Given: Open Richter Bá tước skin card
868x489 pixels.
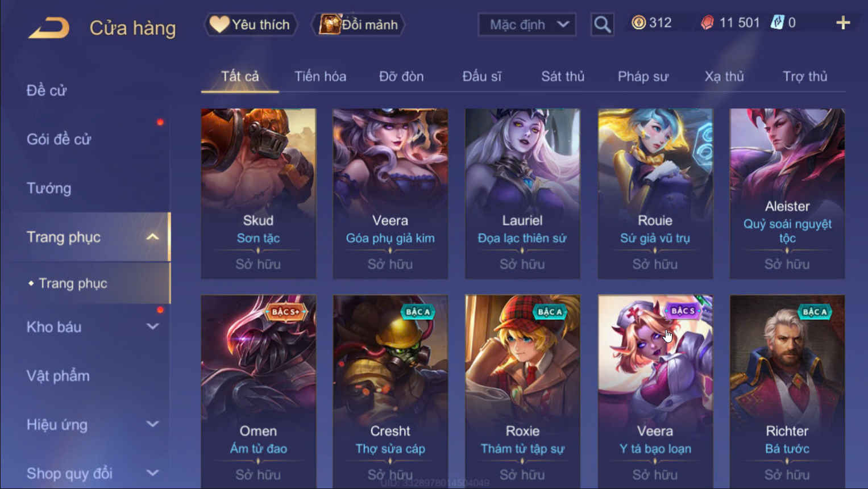Looking at the screenshot, I should coord(787,391).
